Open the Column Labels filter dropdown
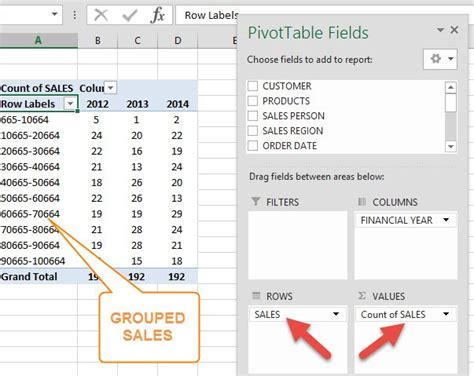The height and width of the screenshot is (376, 474). point(110,88)
